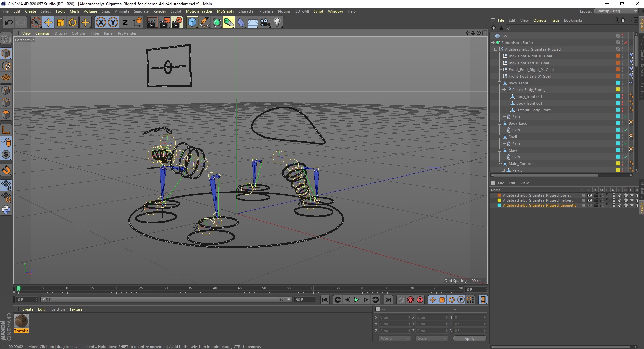Viewport: 644px width, 349px height.
Task: Collapse the Aldabrachelys_Gigantea_Rigged node
Action: [496, 49]
